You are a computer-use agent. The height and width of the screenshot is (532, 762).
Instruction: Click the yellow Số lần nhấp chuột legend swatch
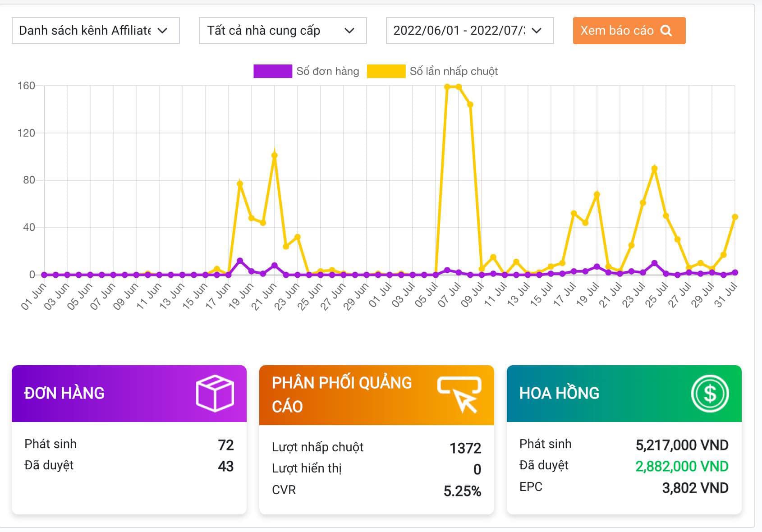point(386,71)
